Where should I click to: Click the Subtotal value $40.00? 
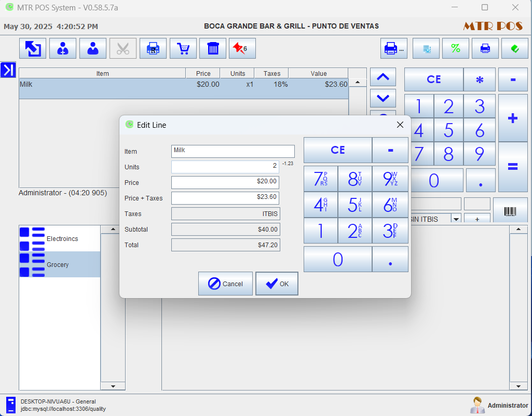point(226,229)
